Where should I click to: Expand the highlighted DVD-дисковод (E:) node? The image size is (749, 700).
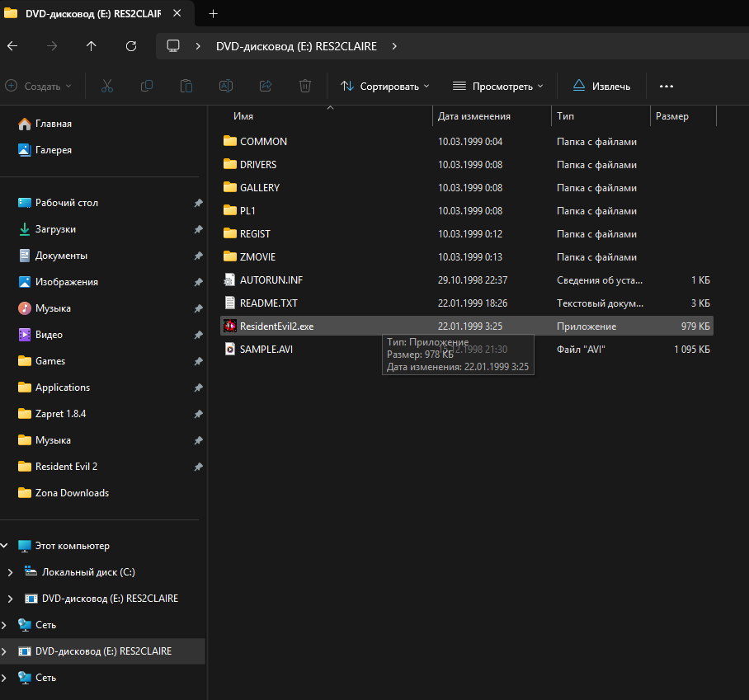click(4, 651)
